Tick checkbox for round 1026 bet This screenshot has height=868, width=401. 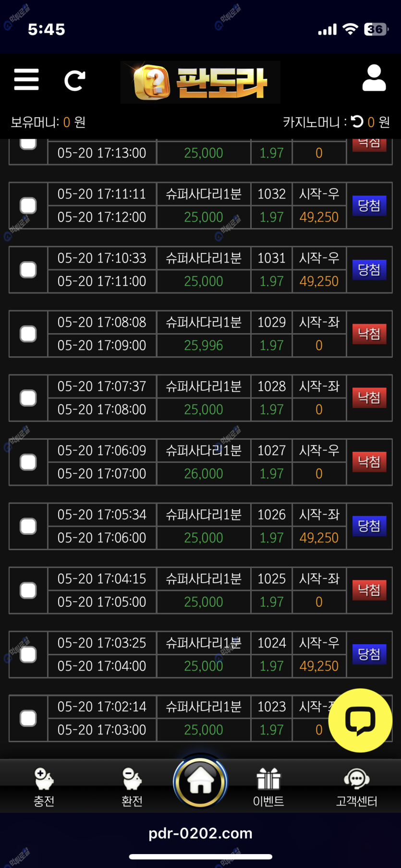[28, 526]
